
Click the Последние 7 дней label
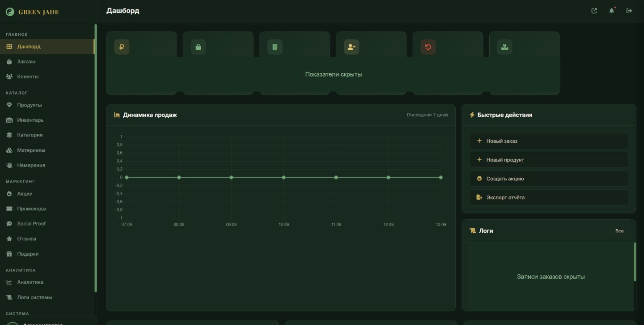(427, 115)
